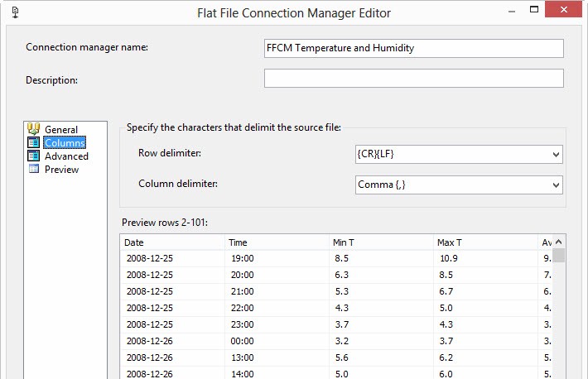Click the Preview page icon

tap(34, 169)
